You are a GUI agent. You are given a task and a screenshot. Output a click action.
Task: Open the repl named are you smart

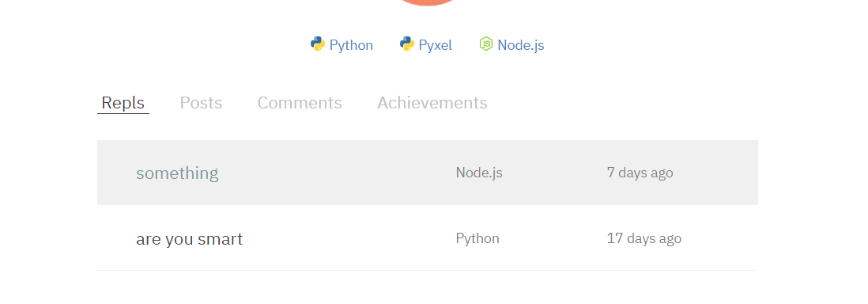point(189,239)
